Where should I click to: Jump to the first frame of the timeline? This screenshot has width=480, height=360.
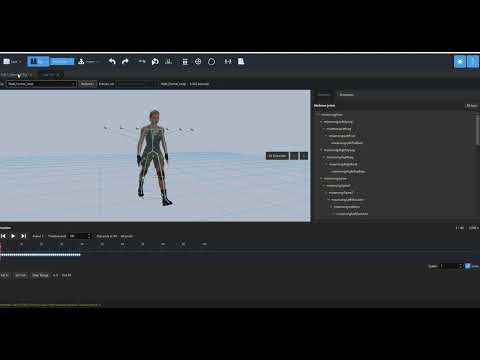click(3, 236)
